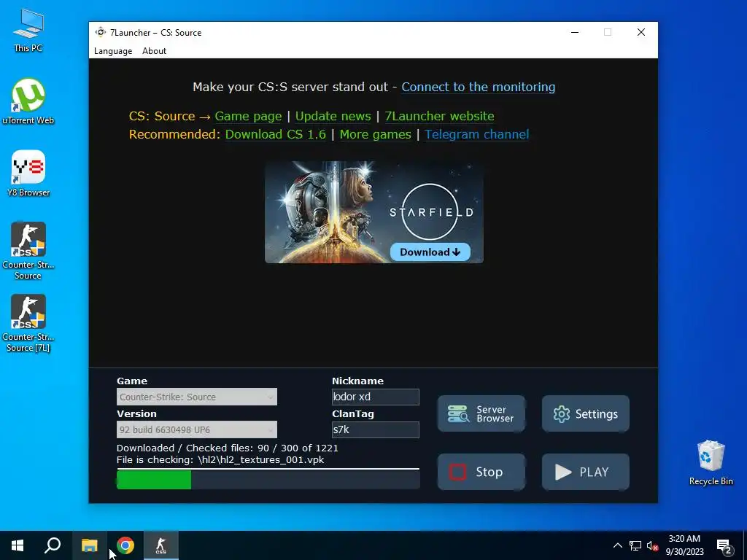Image resolution: width=747 pixels, height=560 pixels.
Task: Click the Starfield banner image
Action: 374,212
